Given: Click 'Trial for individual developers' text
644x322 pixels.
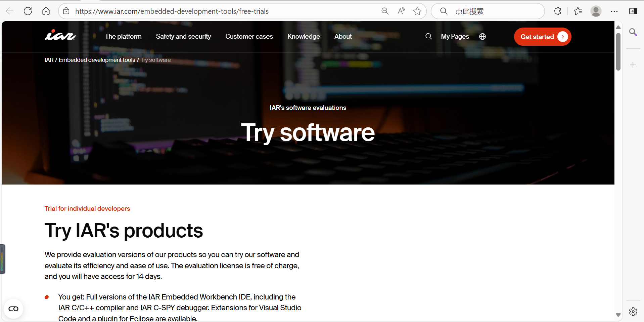Looking at the screenshot, I should (x=87, y=208).
